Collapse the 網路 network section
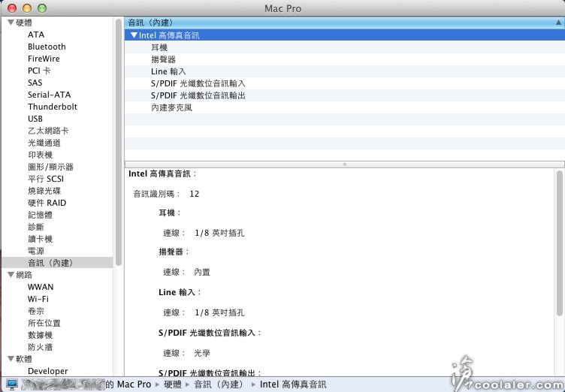The image size is (565, 392). pyautogui.click(x=11, y=275)
